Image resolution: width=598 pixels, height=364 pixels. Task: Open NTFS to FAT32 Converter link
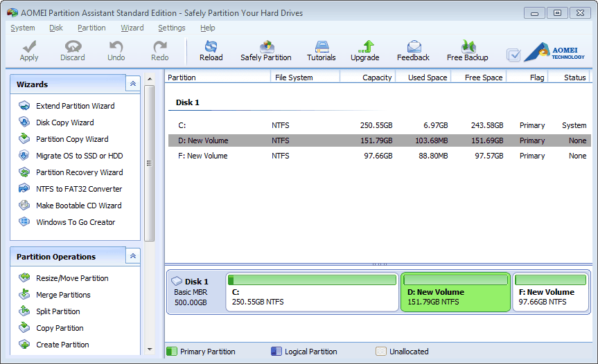(x=79, y=189)
